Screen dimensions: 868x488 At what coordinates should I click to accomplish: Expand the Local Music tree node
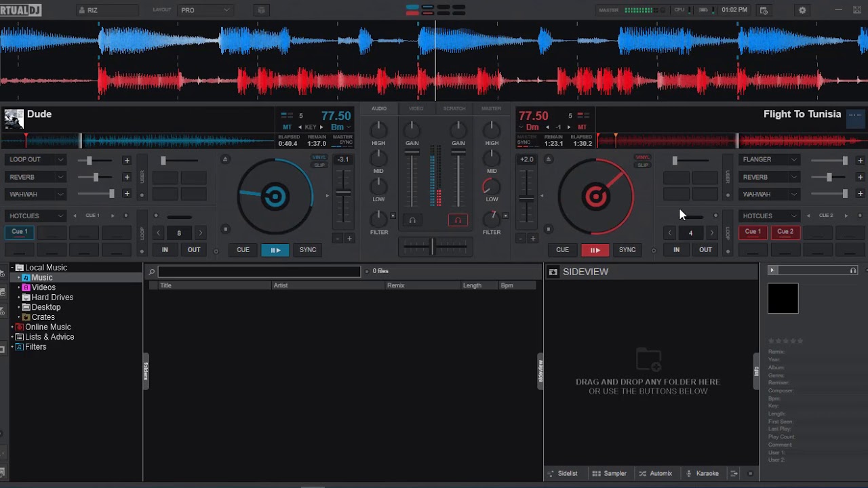click(12, 268)
